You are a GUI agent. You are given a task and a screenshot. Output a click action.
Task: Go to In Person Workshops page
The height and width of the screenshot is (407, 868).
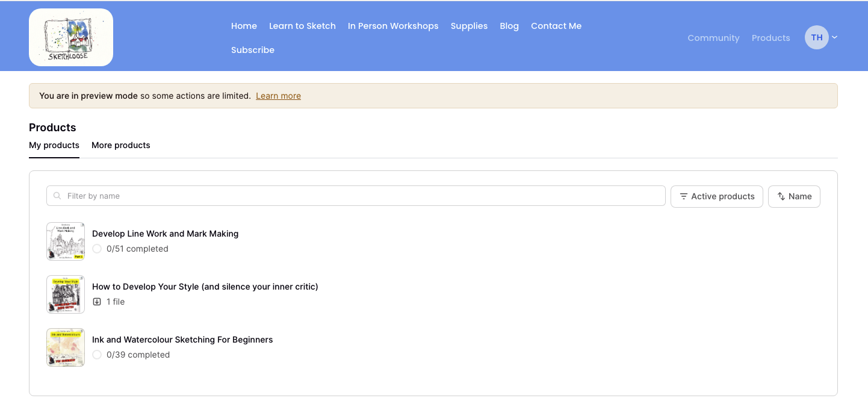click(x=393, y=26)
